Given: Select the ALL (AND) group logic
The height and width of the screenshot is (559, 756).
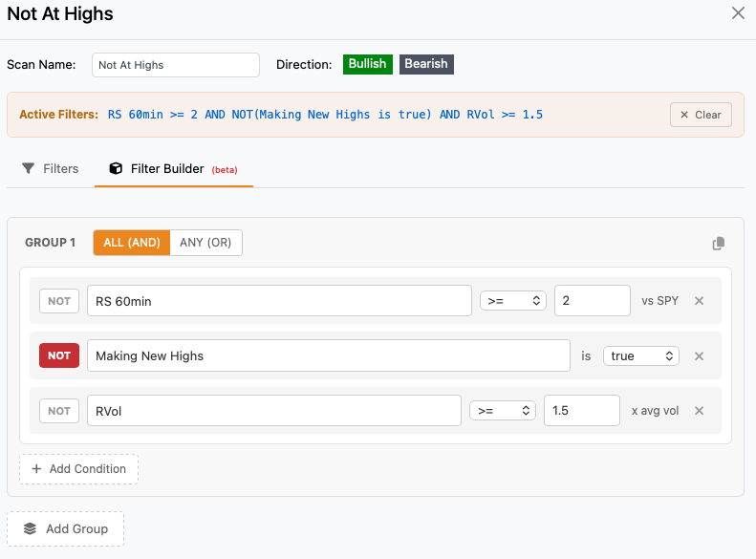Looking at the screenshot, I should point(132,243).
